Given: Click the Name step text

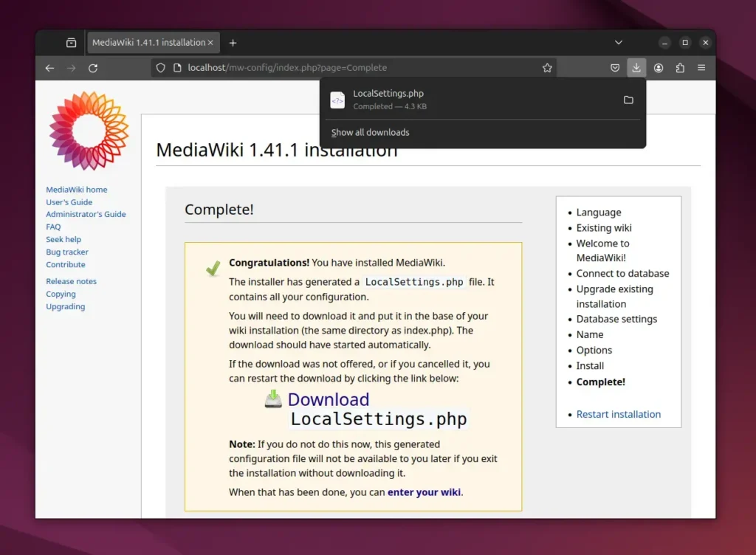Looking at the screenshot, I should (x=590, y=334).
